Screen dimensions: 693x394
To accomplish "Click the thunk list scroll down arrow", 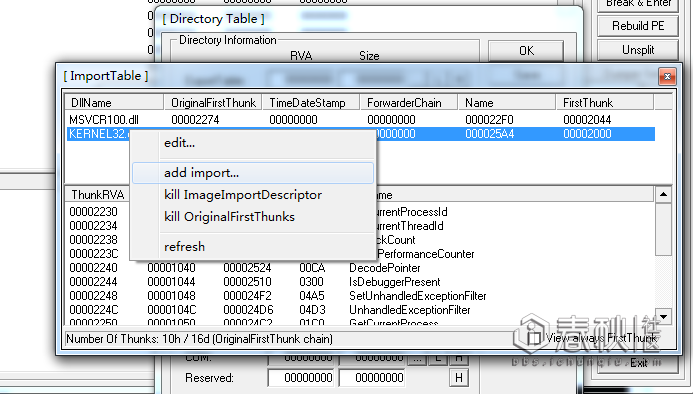I will 663,317.
